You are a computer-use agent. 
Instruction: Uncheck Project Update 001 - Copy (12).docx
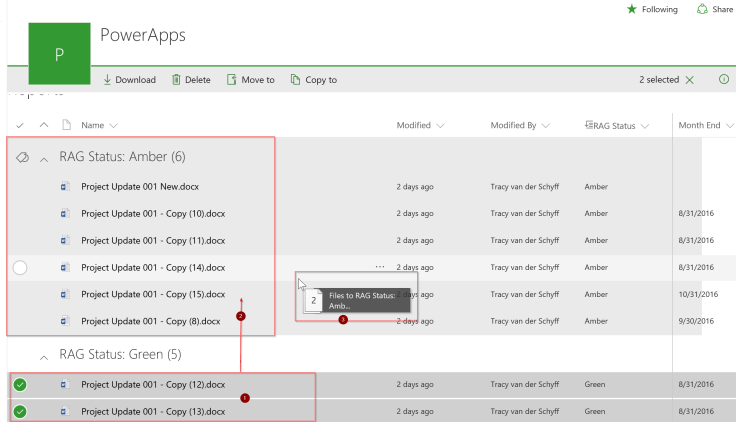(21, 385)
